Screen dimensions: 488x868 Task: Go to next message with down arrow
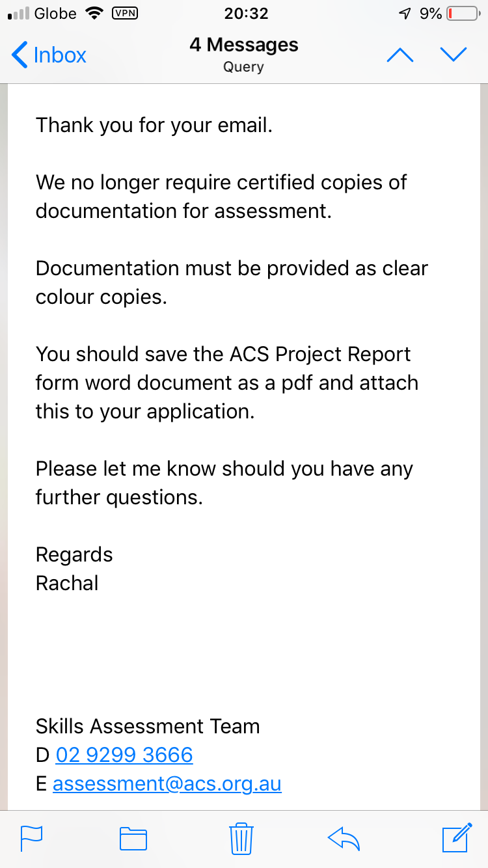454,55
